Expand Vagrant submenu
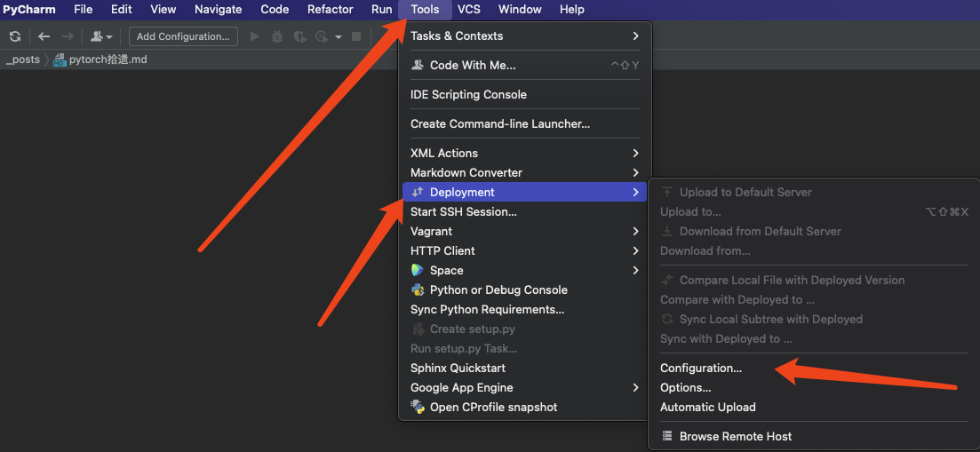The height and width of the screenshot is (452, 980). pos(525,231)
